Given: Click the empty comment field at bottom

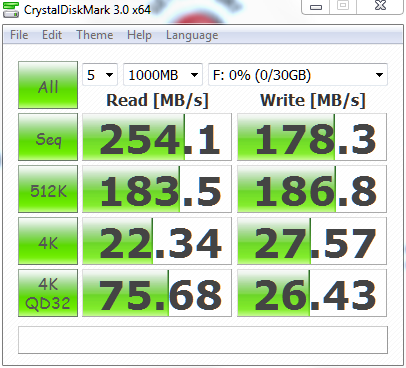Looking at the screenshot, I should coord(203,340).
